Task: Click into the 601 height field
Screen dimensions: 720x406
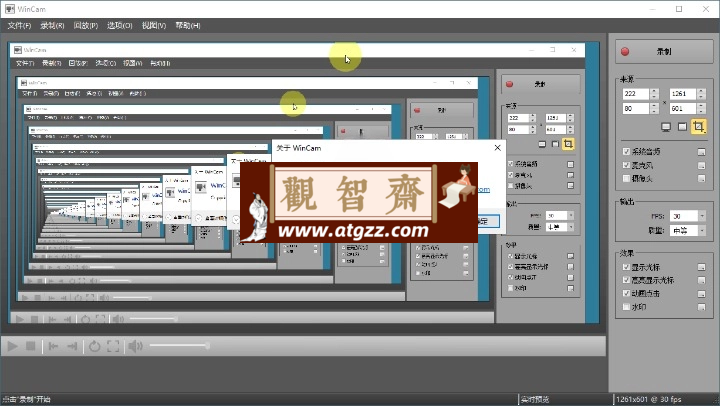Action: tap(683, 108)
